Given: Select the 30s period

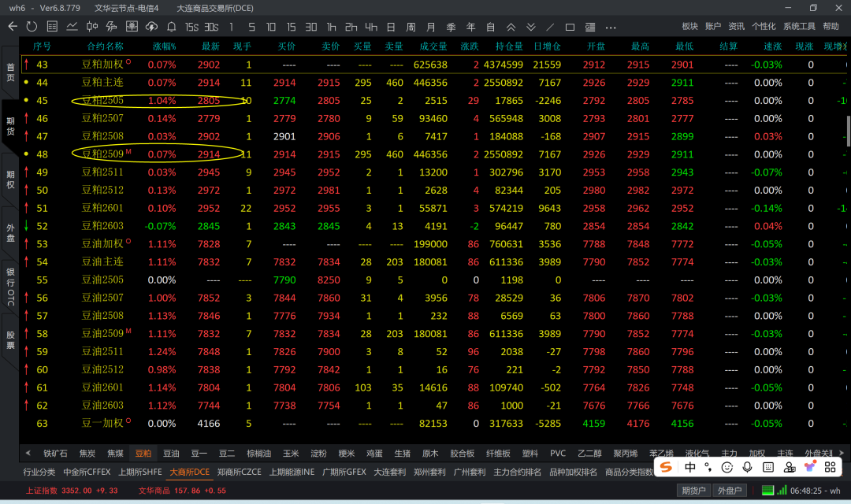Looking at the screenshot, I should pos(212,27).
